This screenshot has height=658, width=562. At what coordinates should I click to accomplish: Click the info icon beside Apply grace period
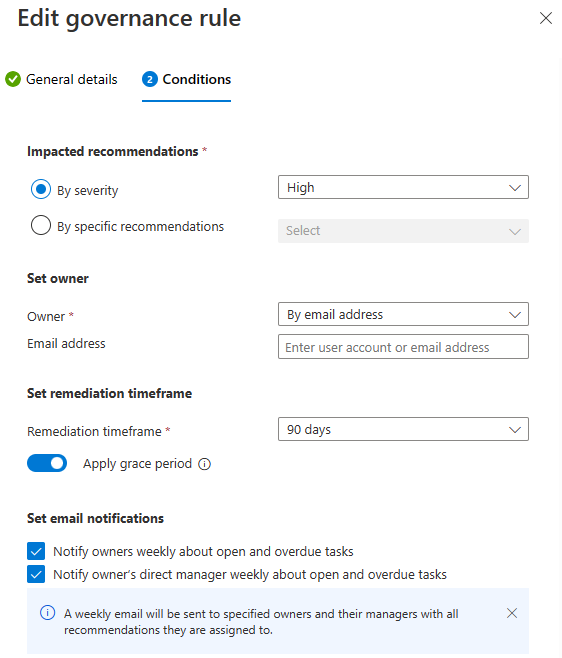pos(204,464)
